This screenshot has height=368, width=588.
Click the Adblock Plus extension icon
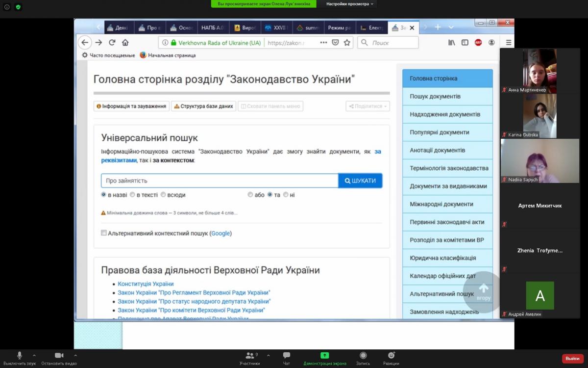(x=478, y=43)
